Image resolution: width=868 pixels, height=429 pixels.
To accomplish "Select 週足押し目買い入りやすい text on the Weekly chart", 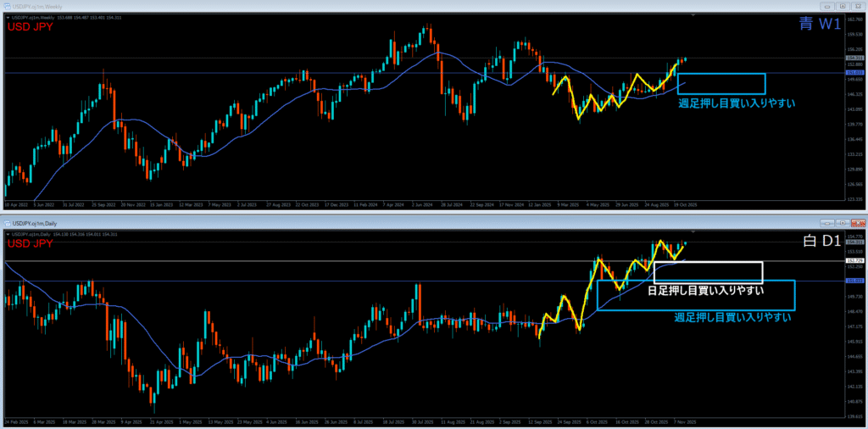I will [x=736, y=103].
